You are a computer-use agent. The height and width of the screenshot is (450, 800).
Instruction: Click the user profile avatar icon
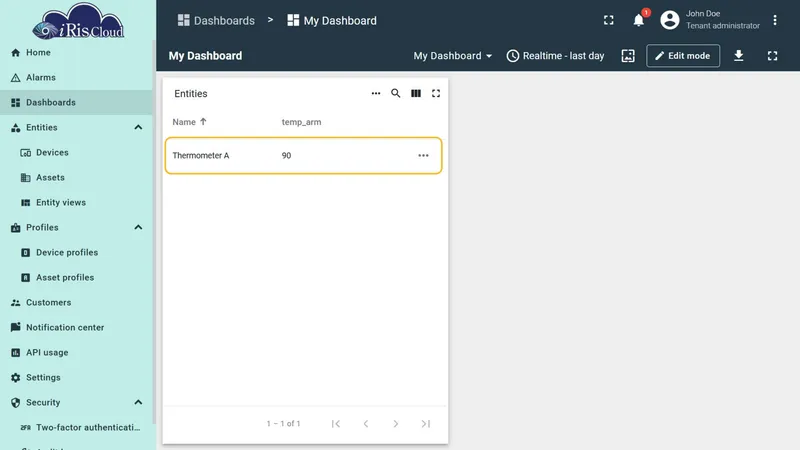coord(669,20)
